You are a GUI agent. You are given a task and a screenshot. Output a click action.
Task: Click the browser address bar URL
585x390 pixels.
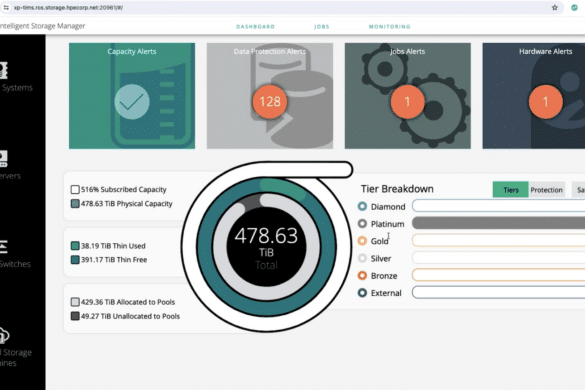pos(69,7)
